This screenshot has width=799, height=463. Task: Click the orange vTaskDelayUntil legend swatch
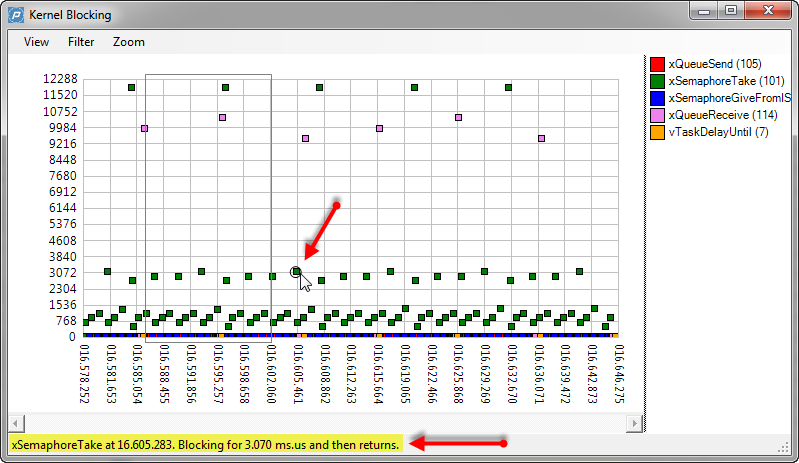pyautogui.click(x=657, y=133)
